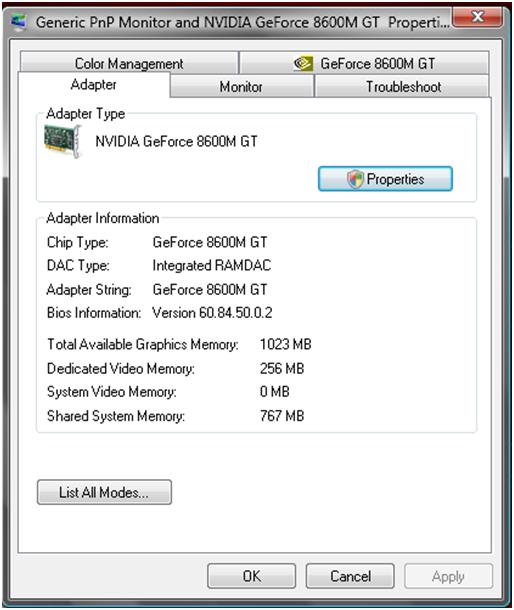Click the 1023 MB total memory value
Image resolution: width=514 pixels, height=610 pixels.
(x=286, y=344)
